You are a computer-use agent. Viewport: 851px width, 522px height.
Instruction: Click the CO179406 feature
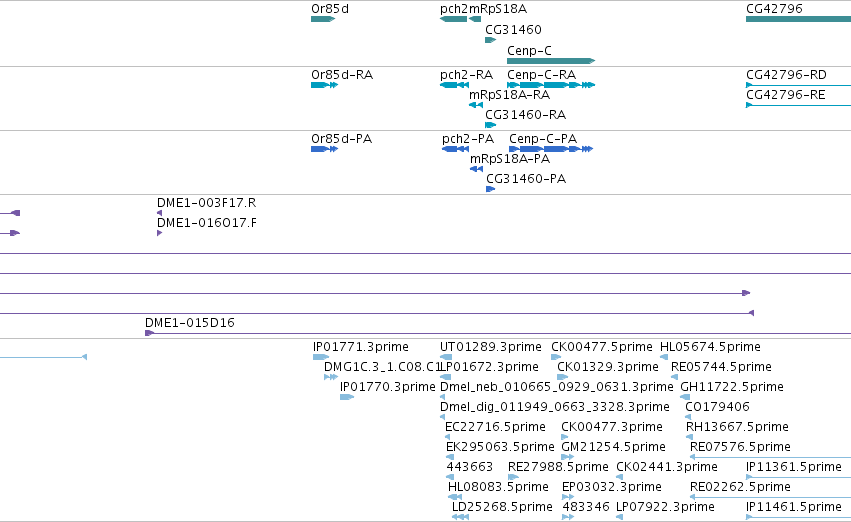[x=688, y=417]
